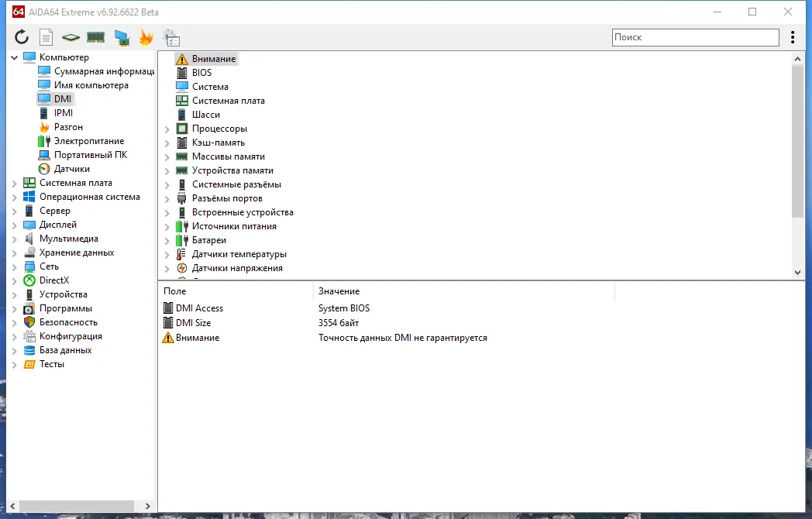Viewport: 812px width, 519px height.
Task: Click into the Поиск search field
Action: (x=696, y=37)
